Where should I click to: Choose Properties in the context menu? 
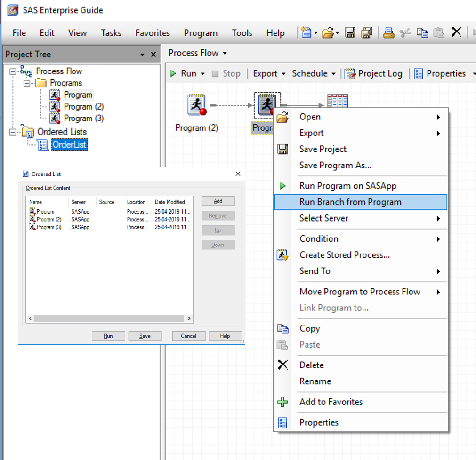click(361, 422)
